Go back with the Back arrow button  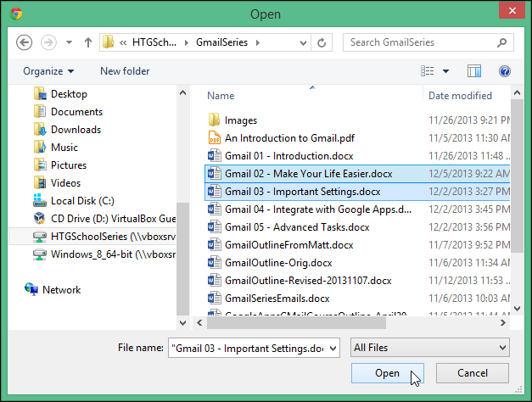(x=24, y=42)
